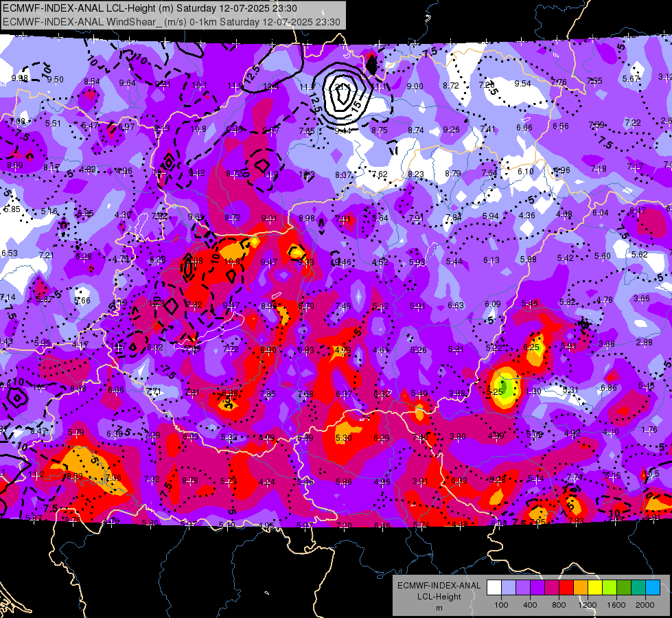Click the magenta legend color swatch

[x=552, y=588]
